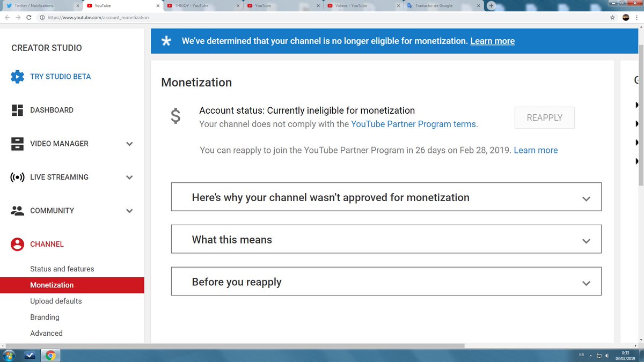Click the red Channel person icon
The width and height of the screenshot is (644, 362).
click(18, 244)
